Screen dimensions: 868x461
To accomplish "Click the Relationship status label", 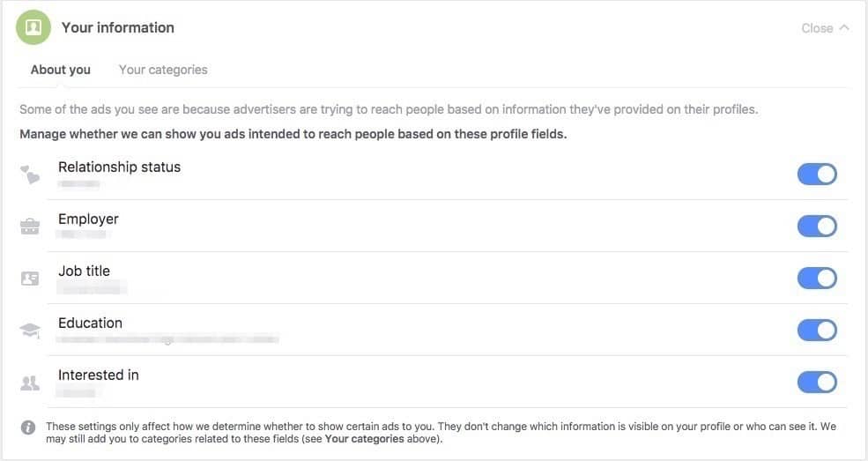I will (x=120, y=167).
